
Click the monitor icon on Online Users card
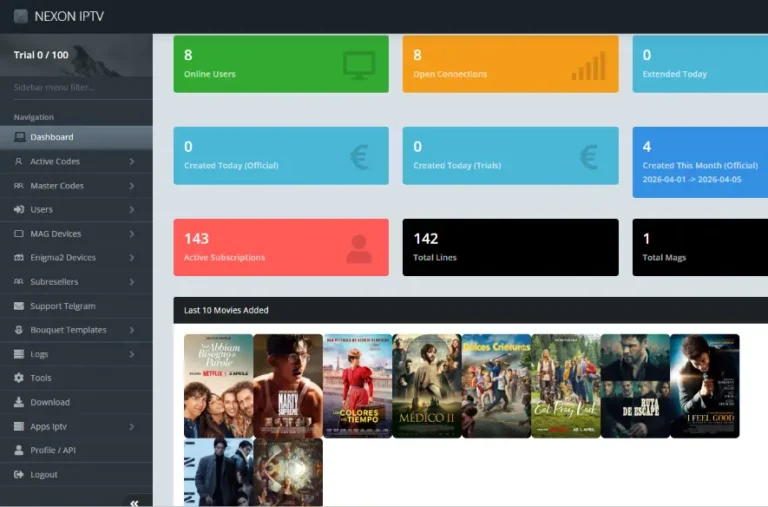pyautogui.click(x=359, y=65)
